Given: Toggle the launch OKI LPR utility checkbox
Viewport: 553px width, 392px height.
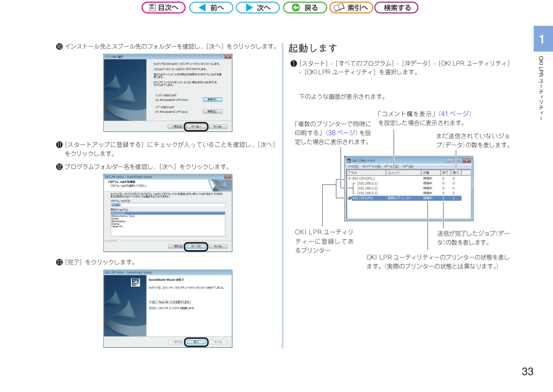Looking at the screenshot, I should tap(151, 308).
